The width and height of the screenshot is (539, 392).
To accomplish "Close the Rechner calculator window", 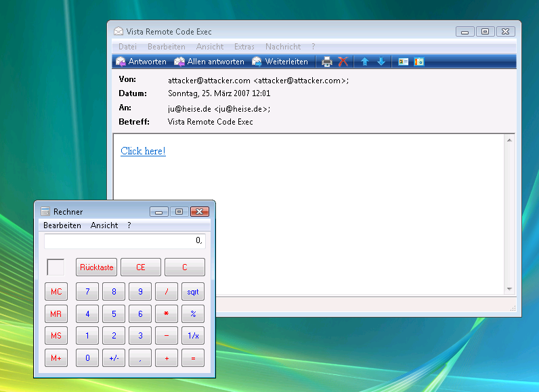I will coord(200,212).
